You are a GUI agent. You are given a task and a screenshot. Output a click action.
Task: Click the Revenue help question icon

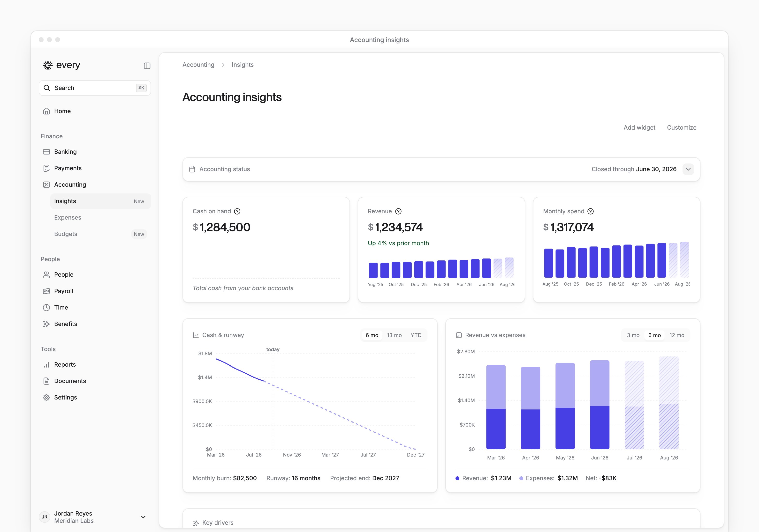point(398,211)
